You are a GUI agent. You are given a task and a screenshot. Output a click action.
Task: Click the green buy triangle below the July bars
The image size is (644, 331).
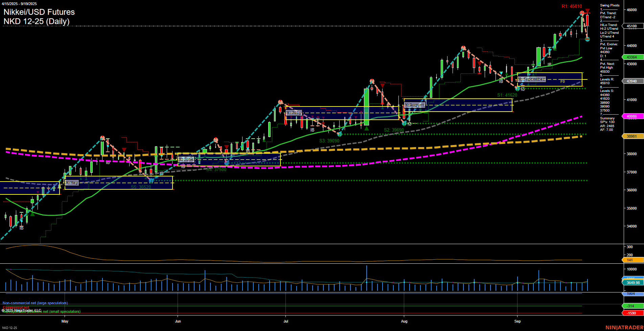[x=367, y=129]
